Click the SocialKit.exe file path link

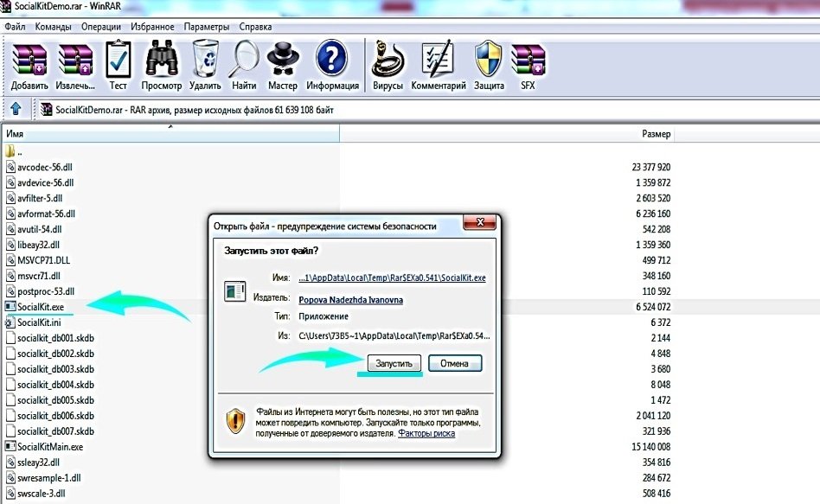tap(392, 278)
